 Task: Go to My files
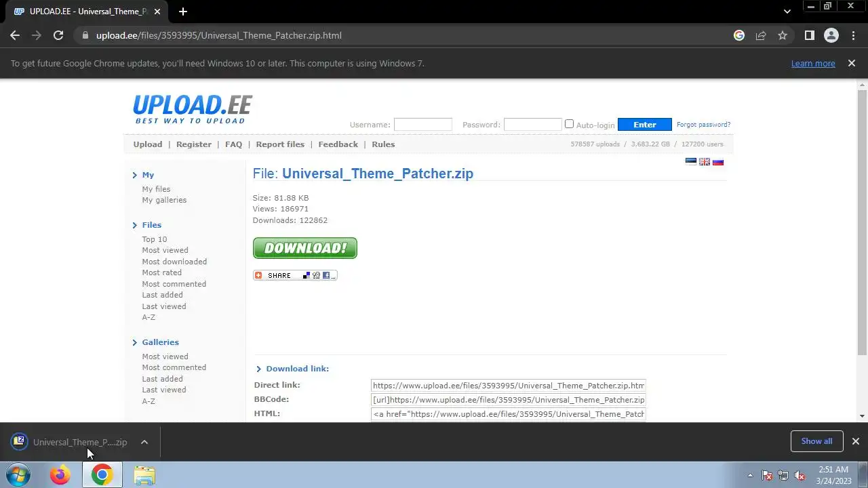tap(156, 189)
